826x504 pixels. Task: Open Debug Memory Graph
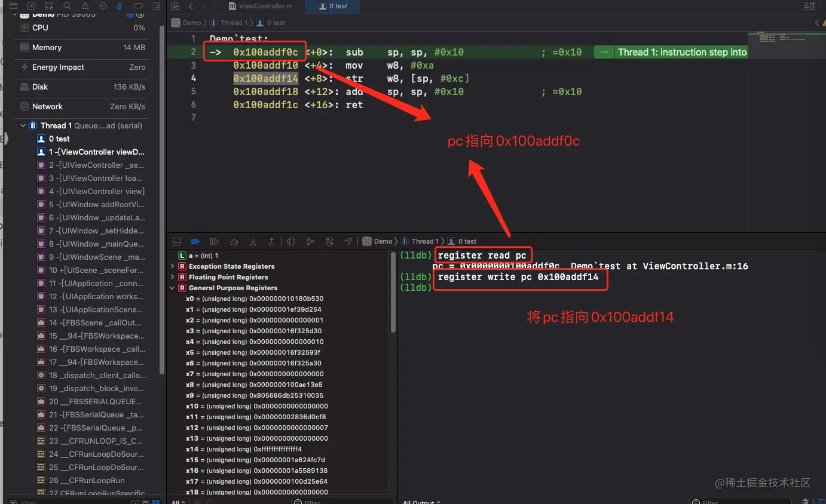310,241
